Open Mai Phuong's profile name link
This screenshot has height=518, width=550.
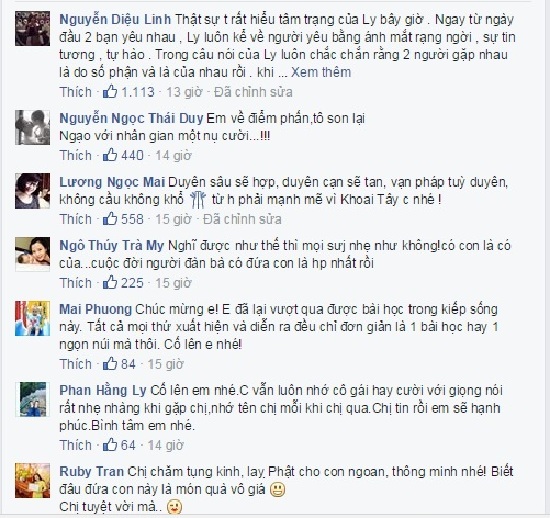click(95, 309)
